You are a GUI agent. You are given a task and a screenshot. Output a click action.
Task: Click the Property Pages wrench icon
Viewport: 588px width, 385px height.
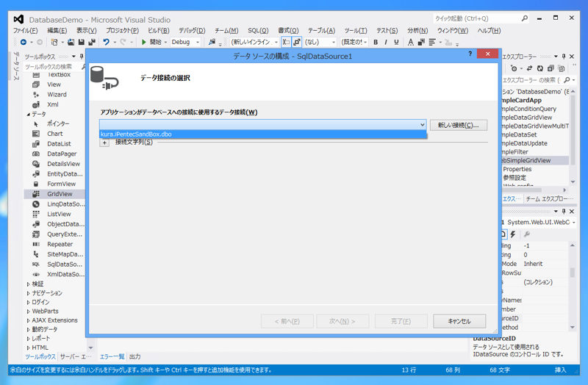coord(527,234)
